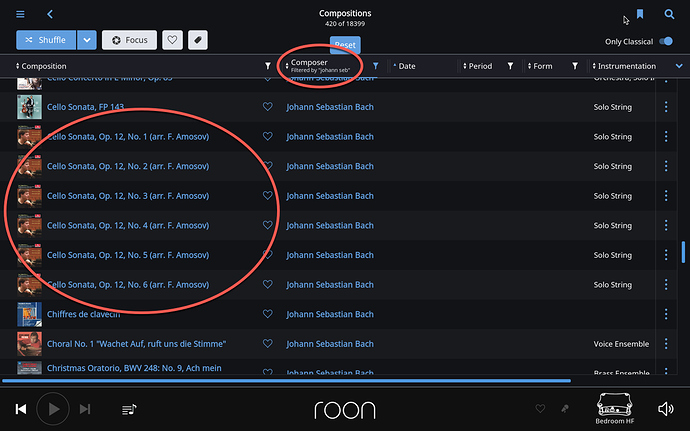
Task: Open the volume speaker control
Action: (665, 409)
